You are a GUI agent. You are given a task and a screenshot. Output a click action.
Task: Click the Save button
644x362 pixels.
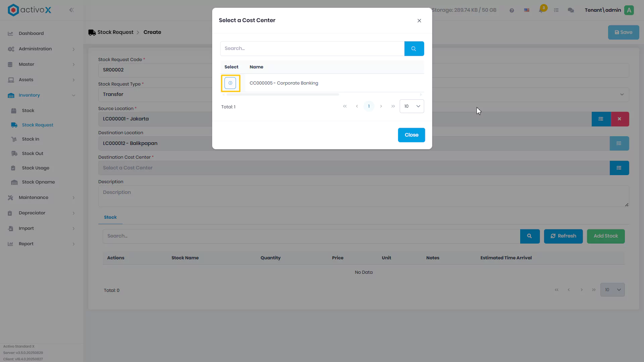pyautogui.click(x=623, y=33)
